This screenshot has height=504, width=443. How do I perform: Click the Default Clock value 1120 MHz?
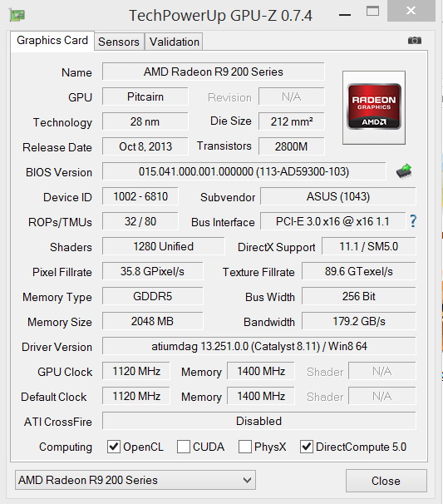[x=136, y=396]
